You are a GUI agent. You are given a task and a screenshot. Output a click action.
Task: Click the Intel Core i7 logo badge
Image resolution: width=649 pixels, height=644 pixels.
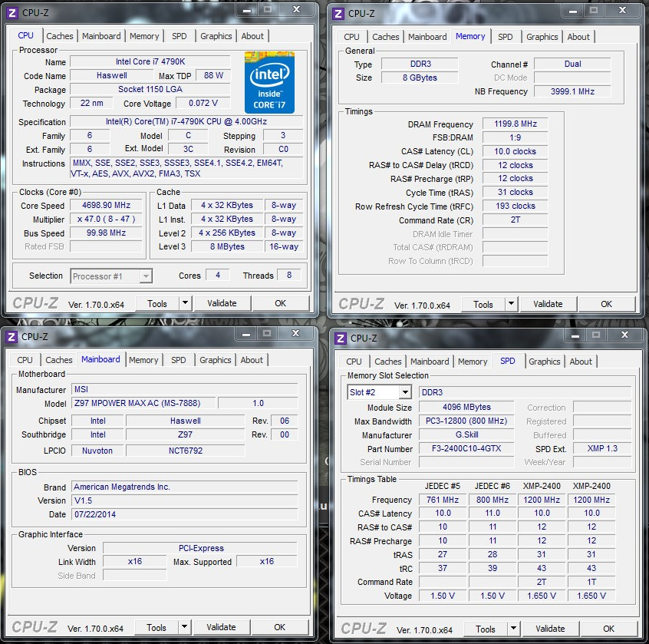point(269,82)
